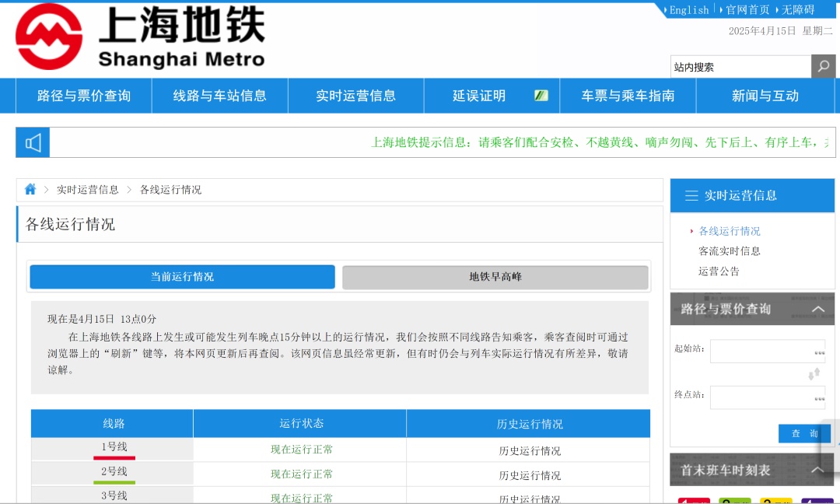The image size is (840, 504).
Task: Click the swap stations arrows icon
Action: click(814, 375)
